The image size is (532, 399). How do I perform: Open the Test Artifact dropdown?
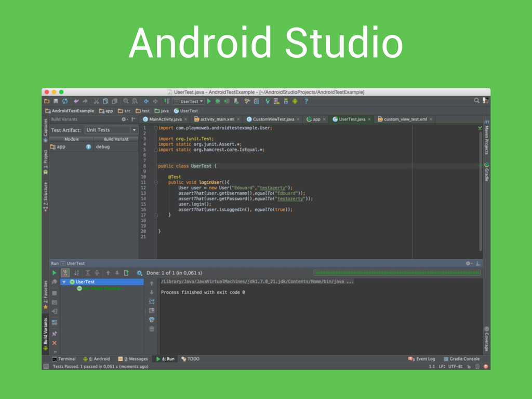pos(111,130)
